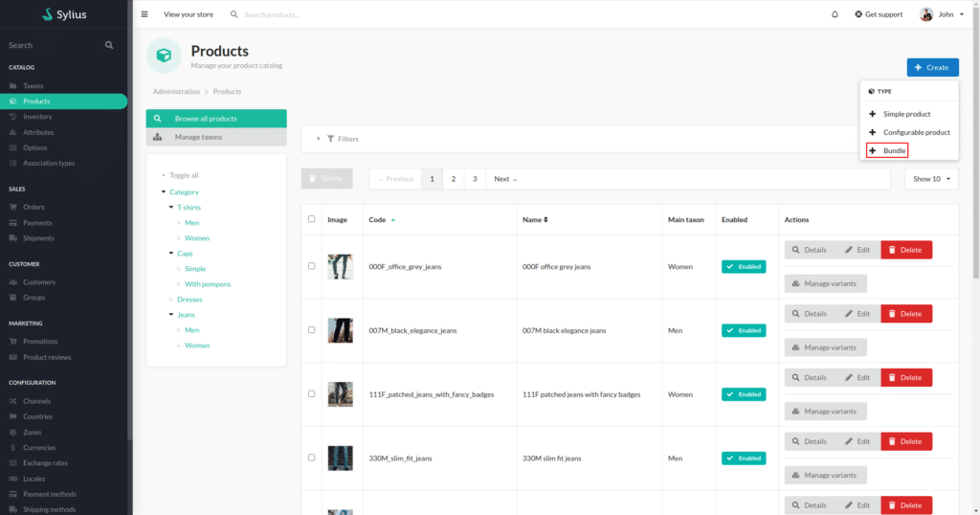Check the 007M_black_elegance_jeans row checkbox
This screenshot has height=515, width=980.
coord(311,330)
